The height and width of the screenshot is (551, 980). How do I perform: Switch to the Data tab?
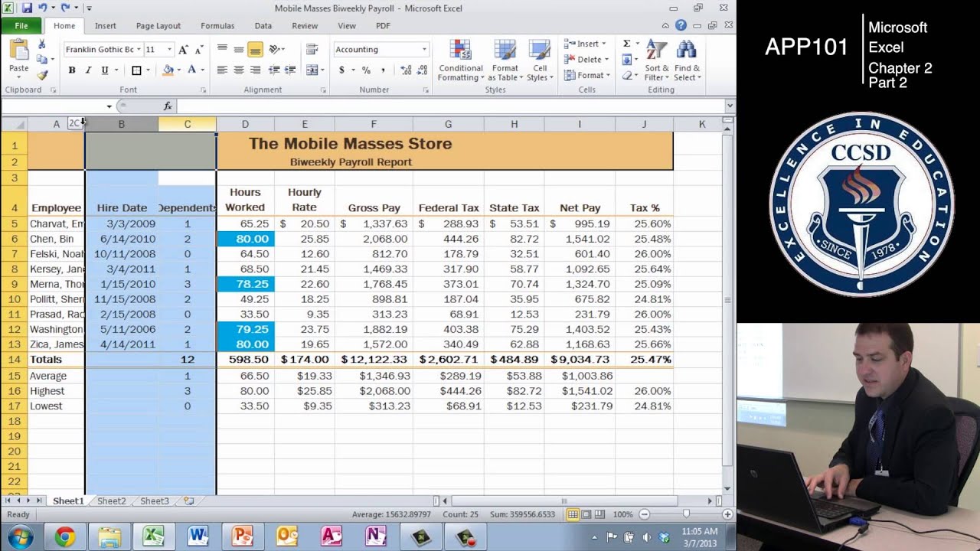tap(263, 25)
